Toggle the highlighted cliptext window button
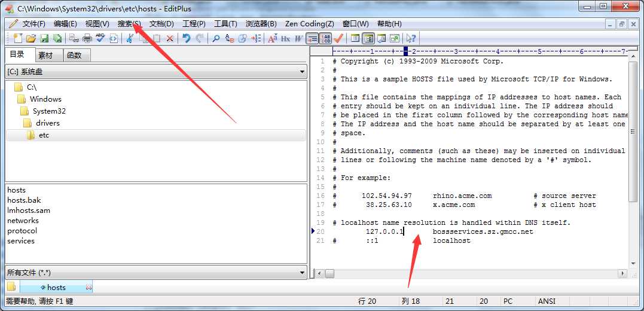This screenshot has height=311, width=644. (x=368, y=39)
